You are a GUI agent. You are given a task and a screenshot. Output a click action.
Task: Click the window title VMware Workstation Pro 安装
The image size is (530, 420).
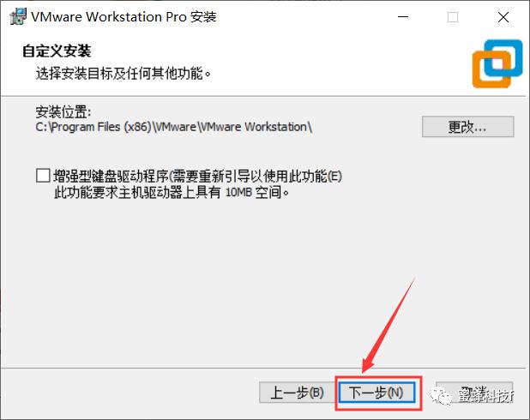click(x=123, y=16)
